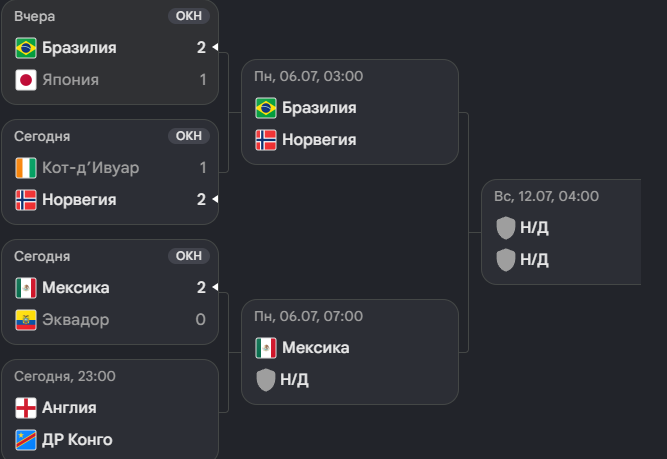
Task: Click the DR Congo flag icon
Action: tap(26, 440)
